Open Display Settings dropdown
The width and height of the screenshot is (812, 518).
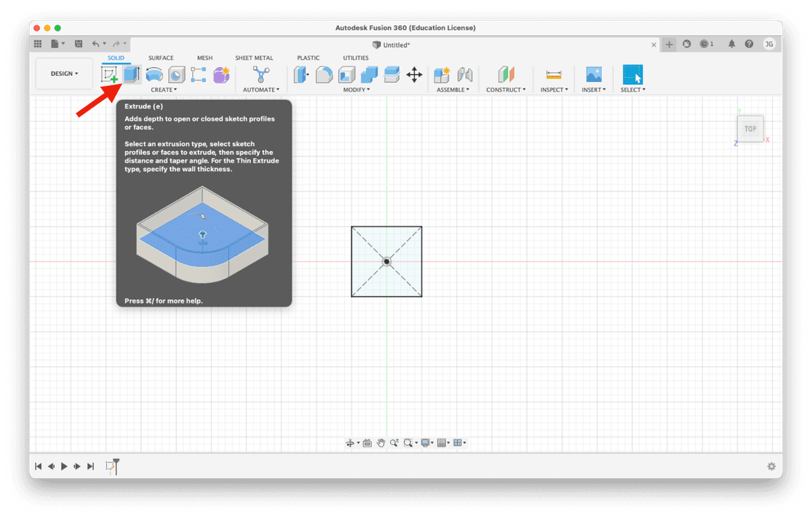pyautogui.click(x=426, y=443)
